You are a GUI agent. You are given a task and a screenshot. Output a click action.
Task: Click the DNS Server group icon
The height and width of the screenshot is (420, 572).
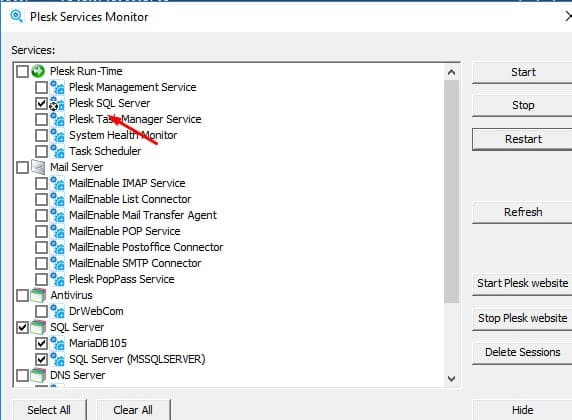click(x=38, y=375)
